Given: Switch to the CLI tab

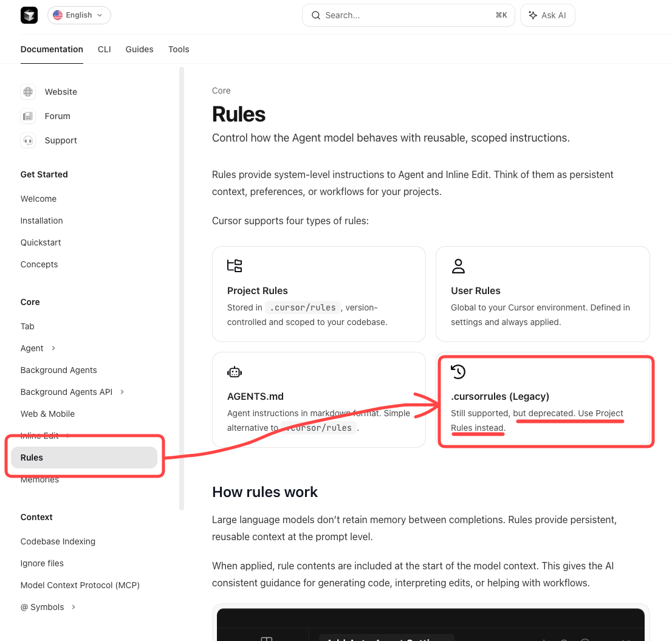Looking at the screenshot, I should coord(104,49).
